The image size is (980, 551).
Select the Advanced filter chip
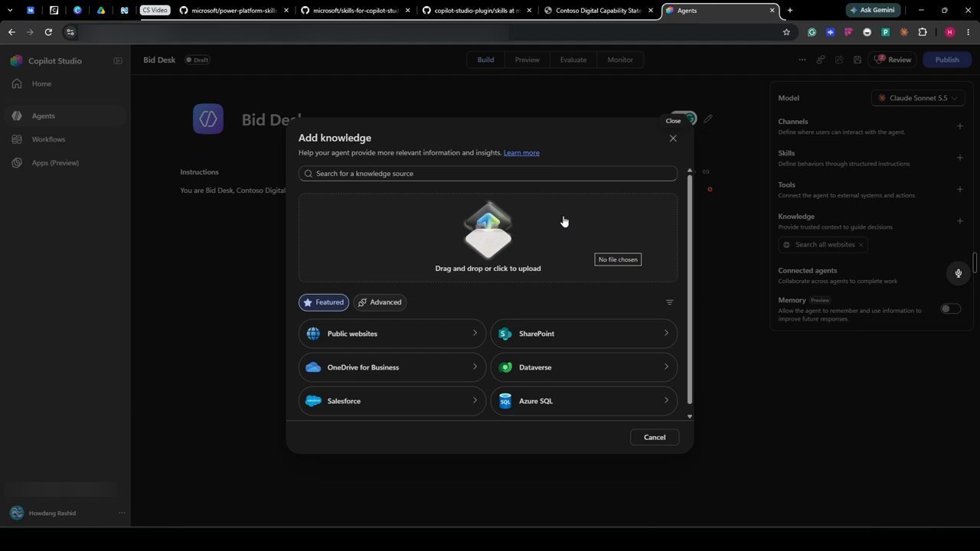pyautogui.click(x=380, y=302)
